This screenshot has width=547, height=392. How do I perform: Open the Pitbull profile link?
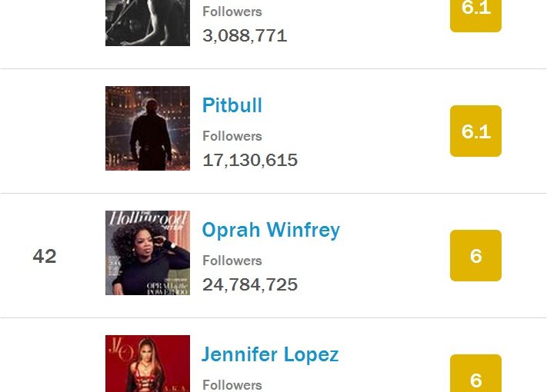[232, 105]
